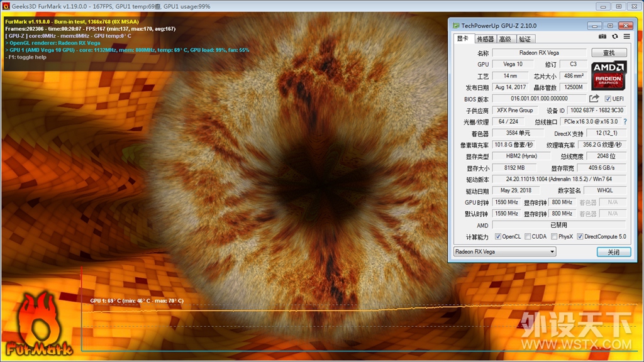This screenshot has width=644, height=362.
Task: Click the DirectX support 12 (12_1) value
Action: [607, 133]
